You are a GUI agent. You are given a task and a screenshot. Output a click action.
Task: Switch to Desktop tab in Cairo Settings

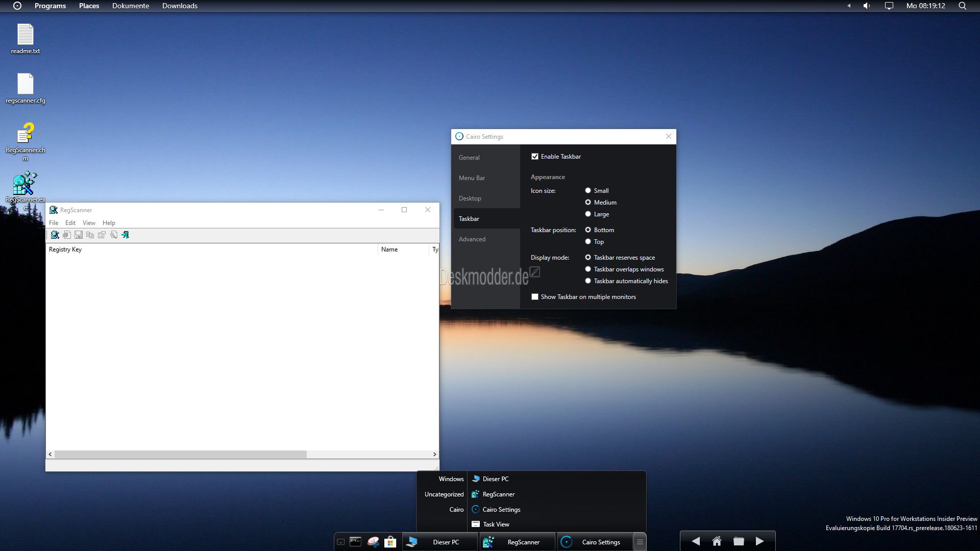[x=486, y=198]
